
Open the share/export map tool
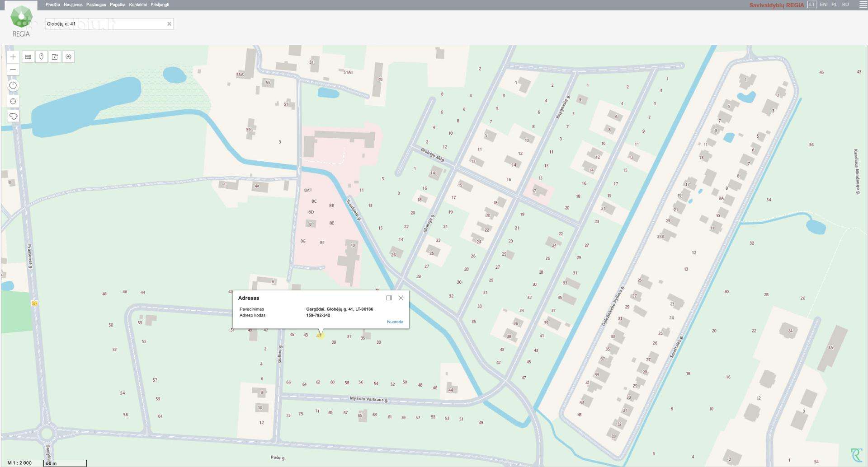point(55,57)
